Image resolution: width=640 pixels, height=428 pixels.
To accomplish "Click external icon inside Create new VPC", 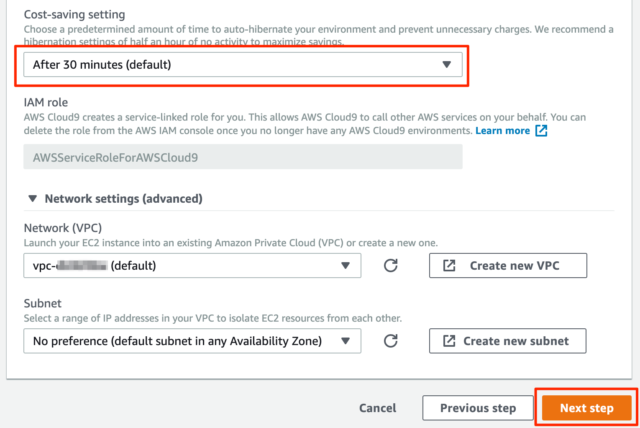I will click(x=449, y=266).
